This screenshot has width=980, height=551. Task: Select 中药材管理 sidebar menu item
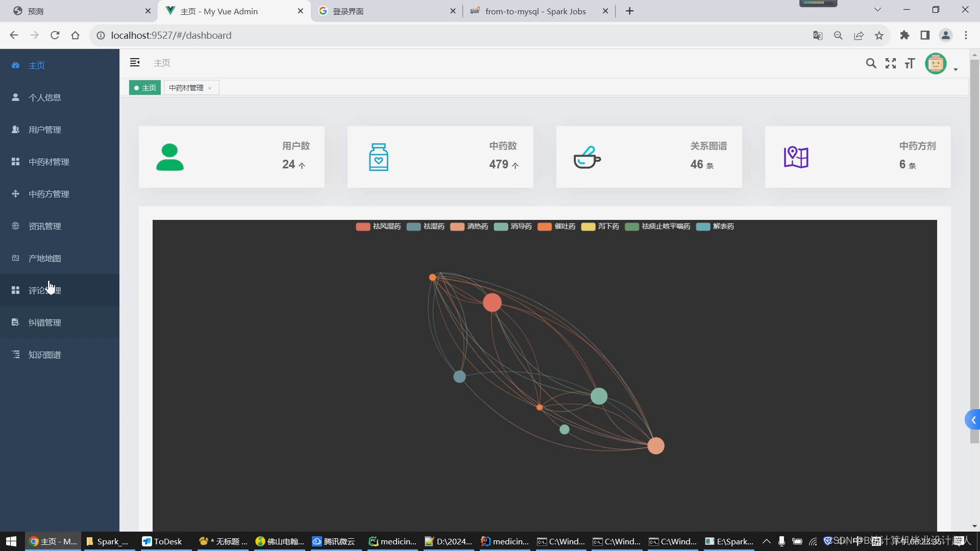pyautogui.click(x=49, y=162)
